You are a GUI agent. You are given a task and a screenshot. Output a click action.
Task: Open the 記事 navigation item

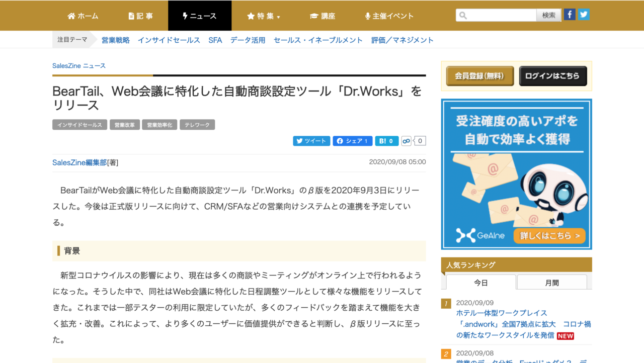pos(141,16)
